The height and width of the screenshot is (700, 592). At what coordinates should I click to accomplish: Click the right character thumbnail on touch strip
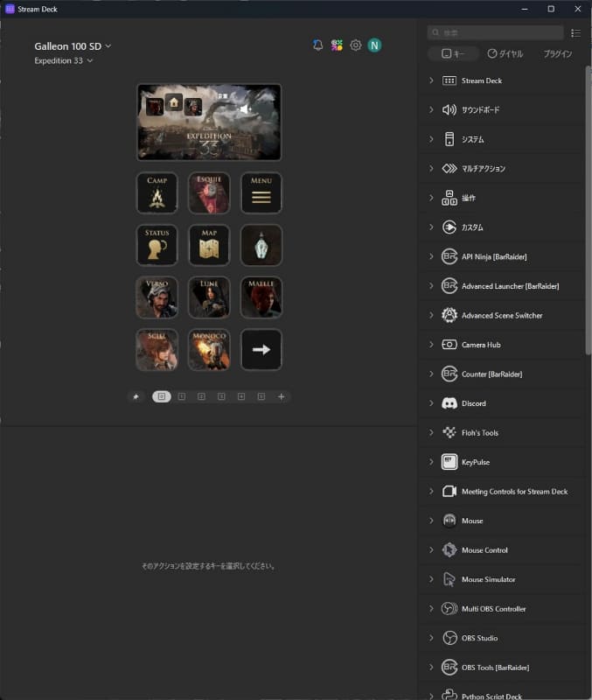pyautogui.click(x=193, y=107)
